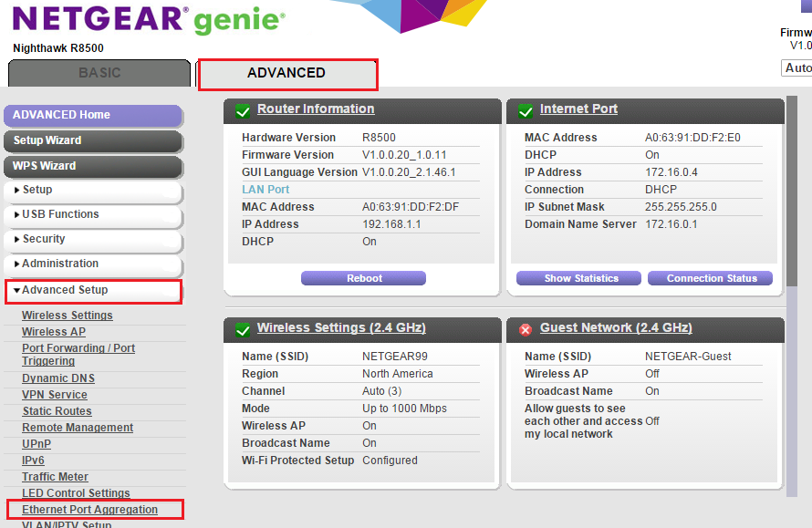Screen dimensions: 812x528
Task: Open VPN Service page
Action: [x=55, y=395]
